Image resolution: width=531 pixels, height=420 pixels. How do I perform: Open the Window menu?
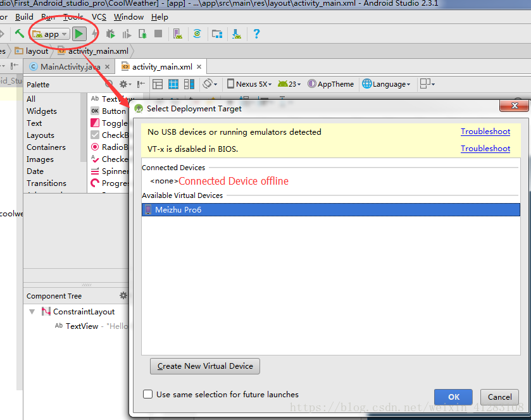[128, 17]
